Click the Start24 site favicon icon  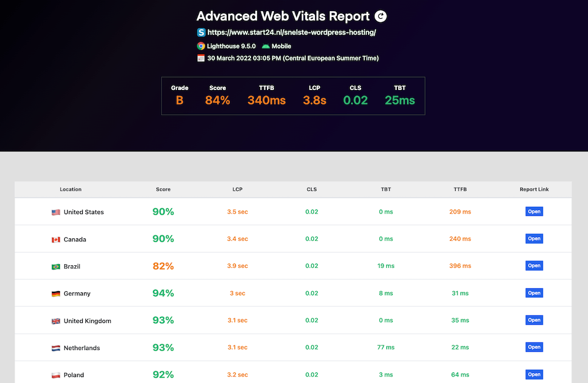(x=201, y=33)
